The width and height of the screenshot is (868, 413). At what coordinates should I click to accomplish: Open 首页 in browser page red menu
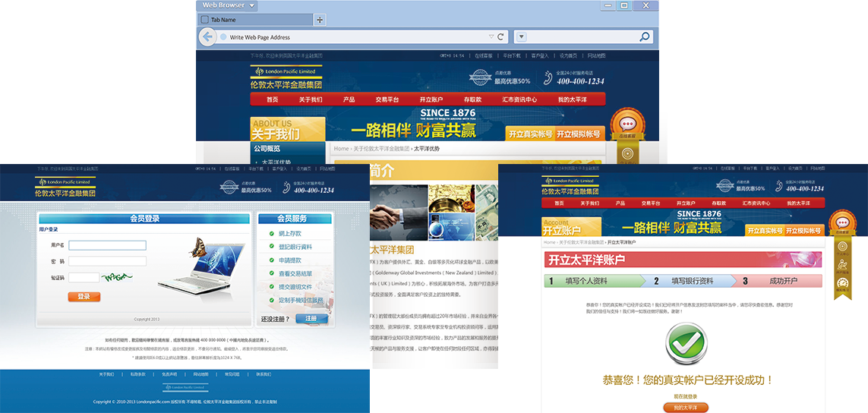point(272,99)
